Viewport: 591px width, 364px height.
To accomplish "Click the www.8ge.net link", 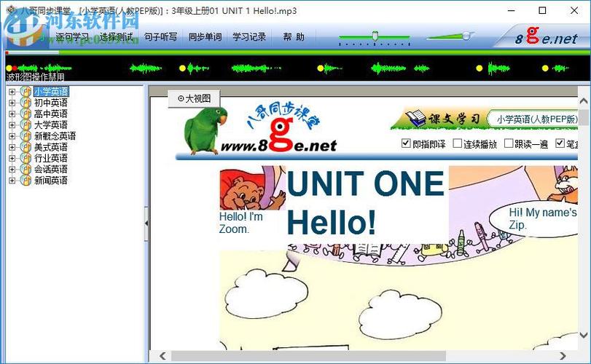I will pyautogui.click(x=279, y=146).
